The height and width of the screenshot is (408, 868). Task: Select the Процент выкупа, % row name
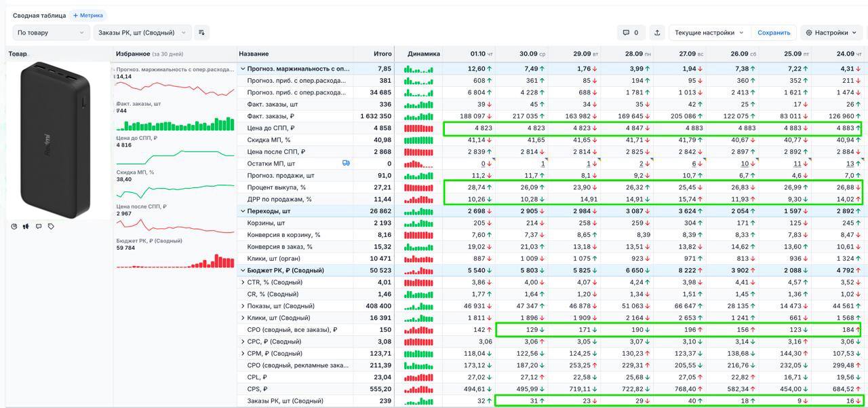click(277, 187)
